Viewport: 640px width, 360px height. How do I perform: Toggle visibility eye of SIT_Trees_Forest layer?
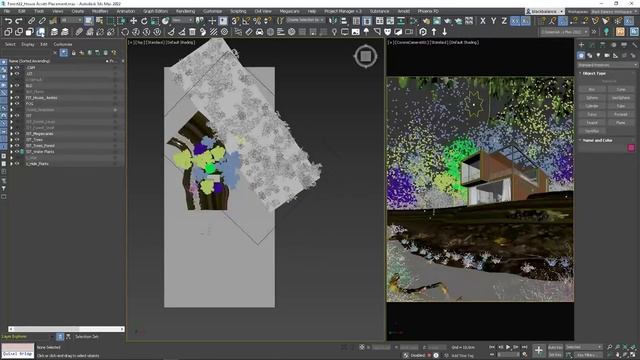pos(17,146)
